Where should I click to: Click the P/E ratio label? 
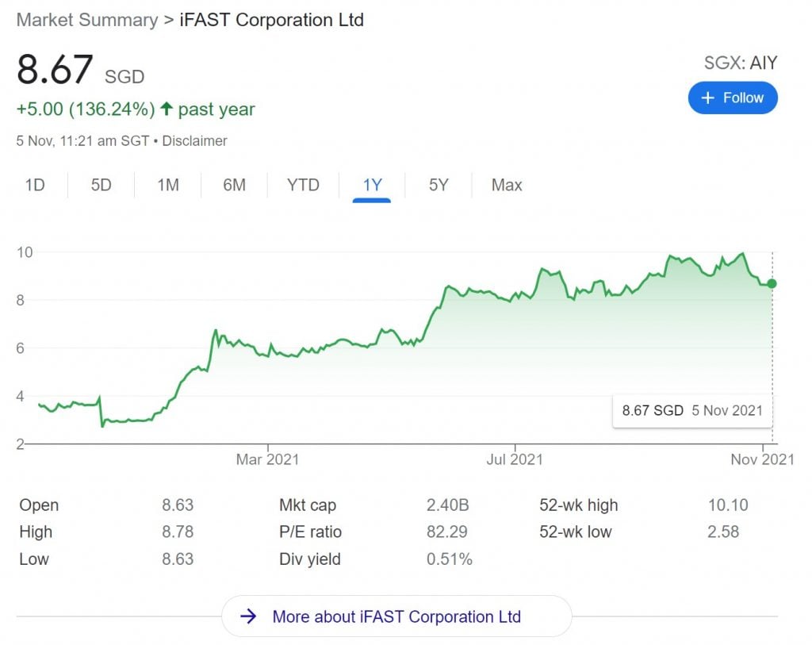pos(310,532)
